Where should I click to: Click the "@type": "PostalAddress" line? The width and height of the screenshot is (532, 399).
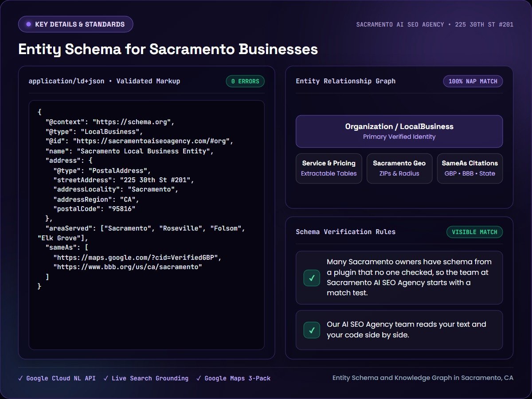(x=102, y=171)
